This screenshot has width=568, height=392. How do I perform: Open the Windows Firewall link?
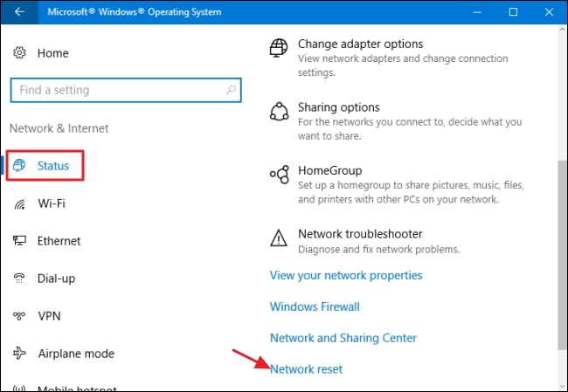(x=315, y=306)
